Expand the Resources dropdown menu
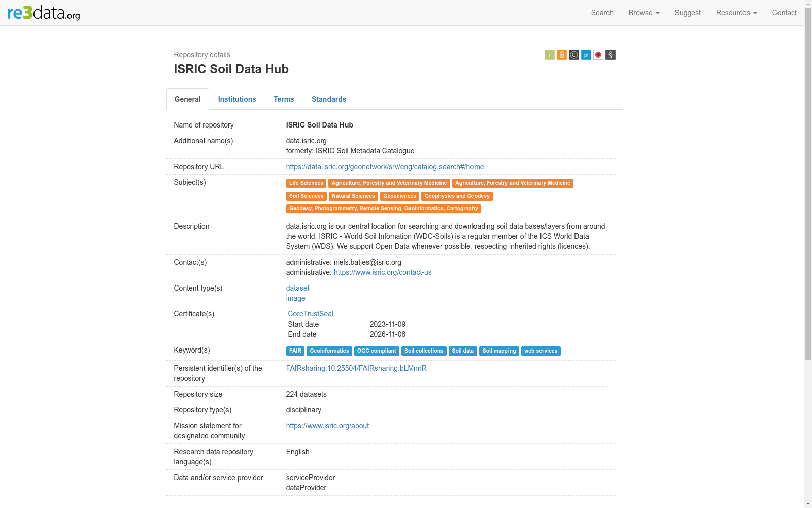This screenshot has width=812, height=508. 736,13
